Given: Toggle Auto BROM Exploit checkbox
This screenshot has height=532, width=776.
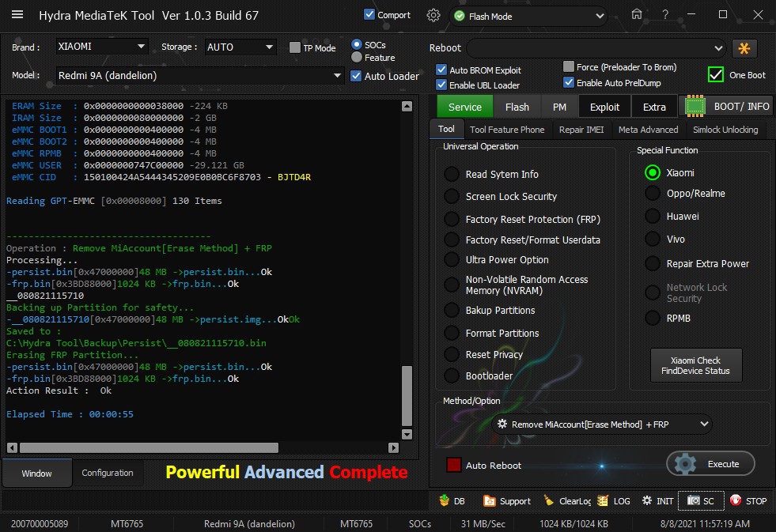Looking at the screenshot, I should click(441, 70).
